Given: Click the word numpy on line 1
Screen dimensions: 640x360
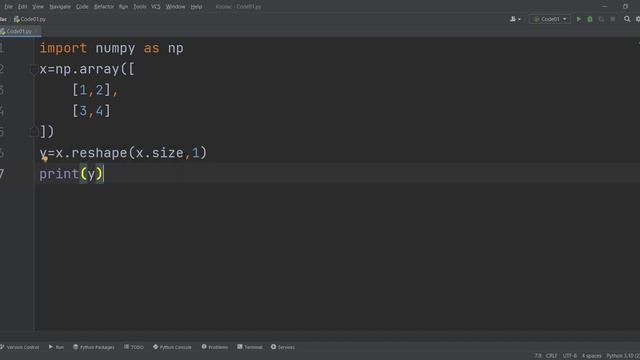Looking at the screenshot, I should pos(115,49).
